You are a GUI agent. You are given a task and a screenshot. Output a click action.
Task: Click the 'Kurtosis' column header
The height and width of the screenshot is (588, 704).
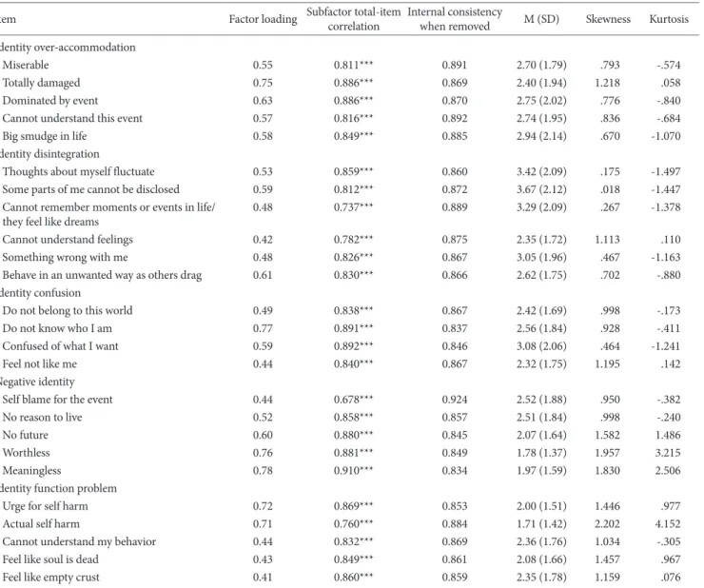coord(669,19)
